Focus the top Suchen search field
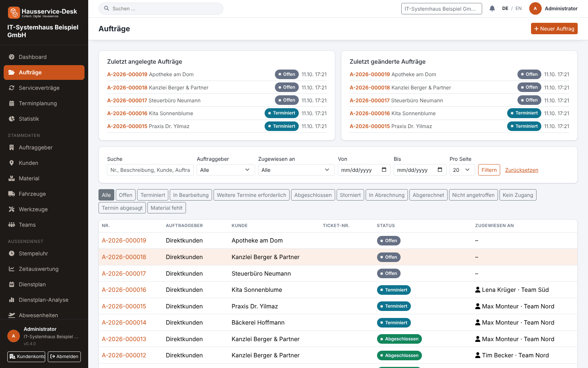588x368 pixels. 161,8
